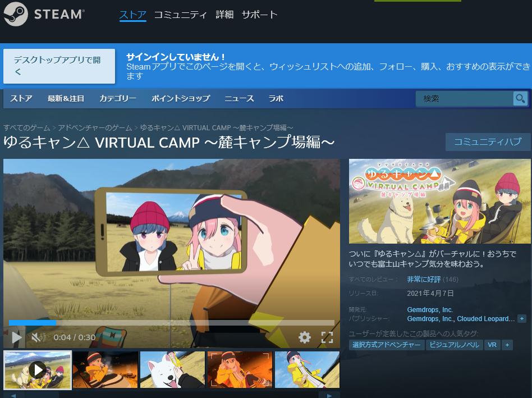Viewport: 532px width, 398px height.
Task: Select the campfire night screenshot thumbnail
Action: (x=105, y=370)
